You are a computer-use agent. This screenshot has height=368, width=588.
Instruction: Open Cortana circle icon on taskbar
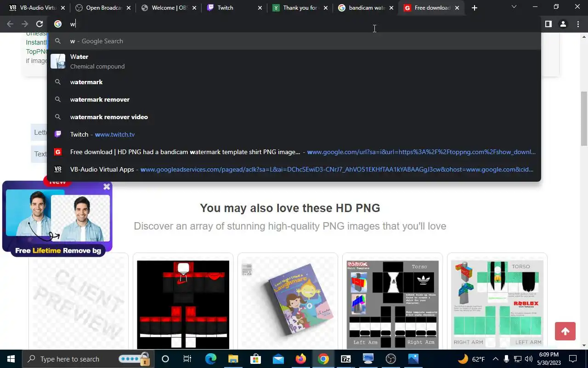165,359
